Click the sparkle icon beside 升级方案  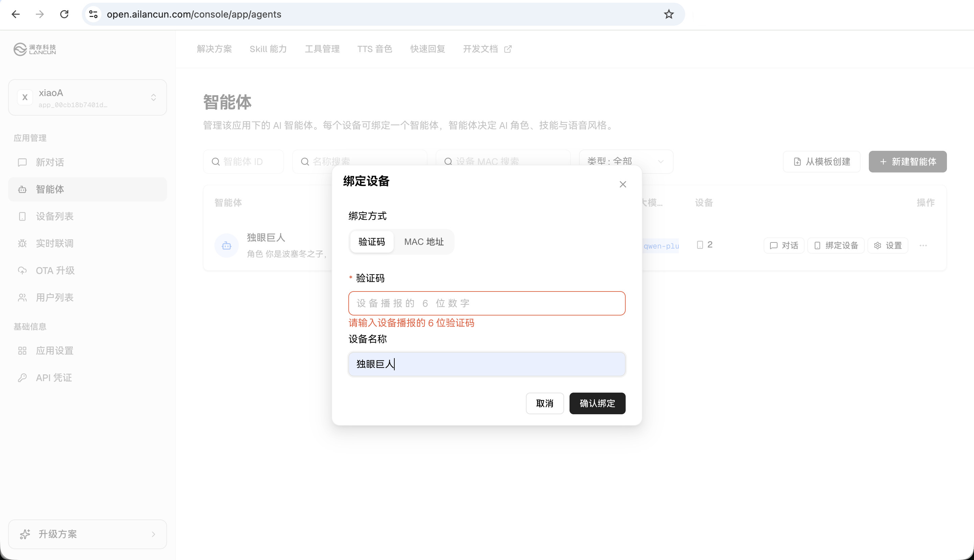[x=25, y=534]
